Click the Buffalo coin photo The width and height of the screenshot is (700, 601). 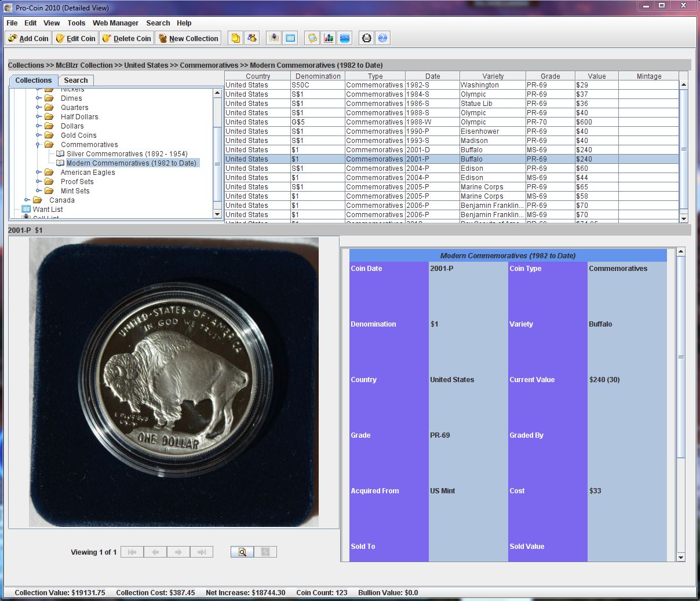click(174, 382)
